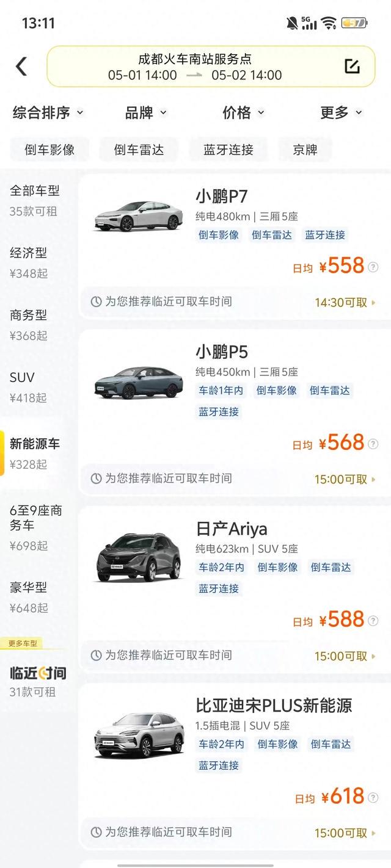Tap the Wi-Fi status bar icon
The width and height of the screenshot is (391, 868).
(329, 23)
